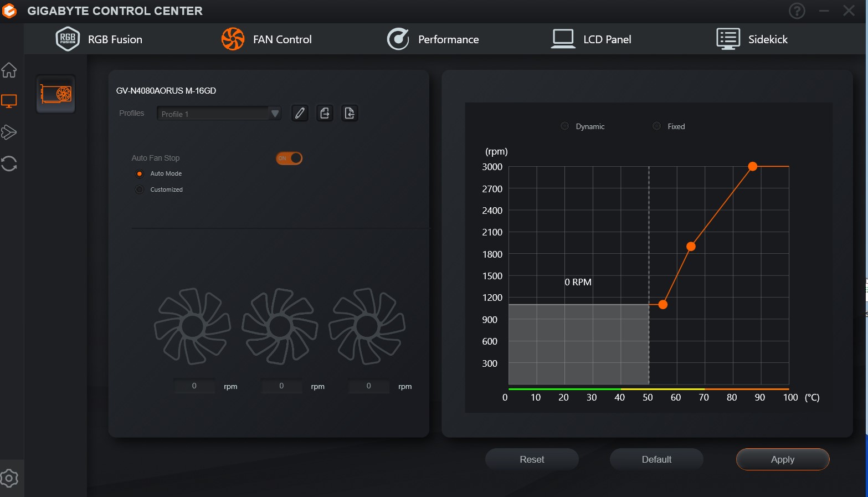The image size is (868, 497).
Task: Click the Auto Fan Stop label
Action: point(156,158)
